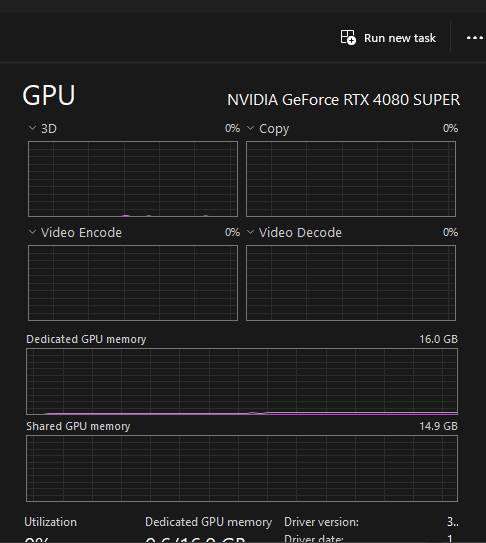Click the Video Encode label text
Viewport: 486px width, 543px height.
81,233
